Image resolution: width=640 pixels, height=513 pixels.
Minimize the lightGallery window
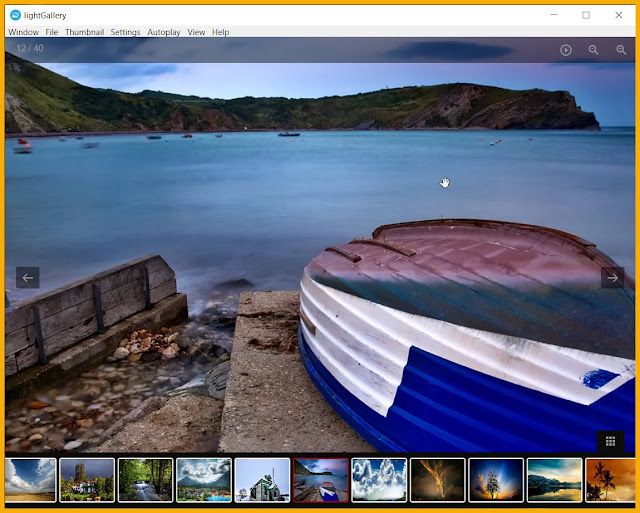[553, 15]
